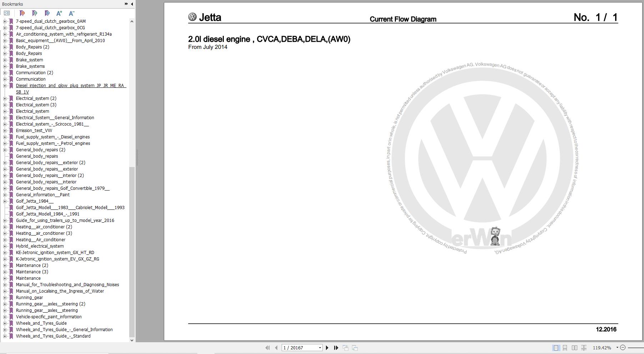Click the next view icon
The height and width of the screenshot is (354, 644).
(x=355, y=348)
